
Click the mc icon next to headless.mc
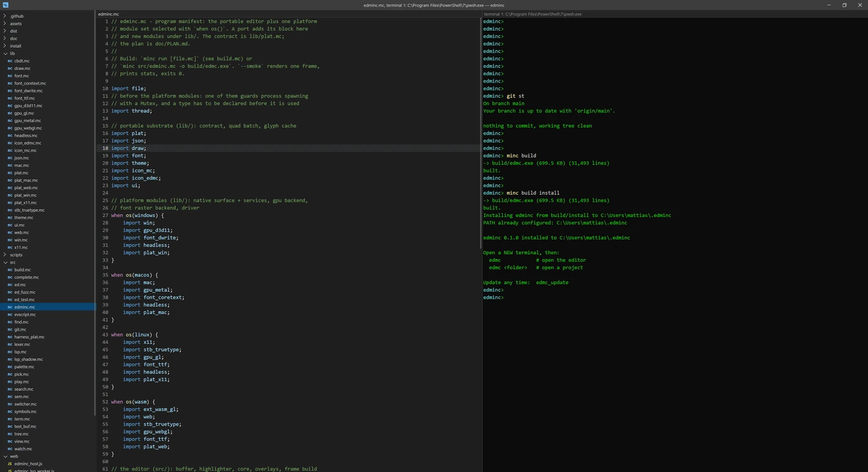click(x=10, y=136)
